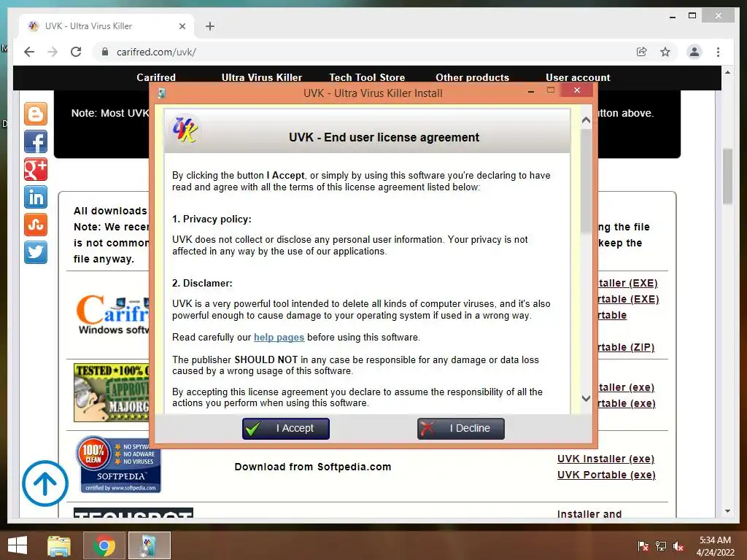Click the Action Center flag tray icon
This screenshot has height=560, width=747.
coord(643,546)
